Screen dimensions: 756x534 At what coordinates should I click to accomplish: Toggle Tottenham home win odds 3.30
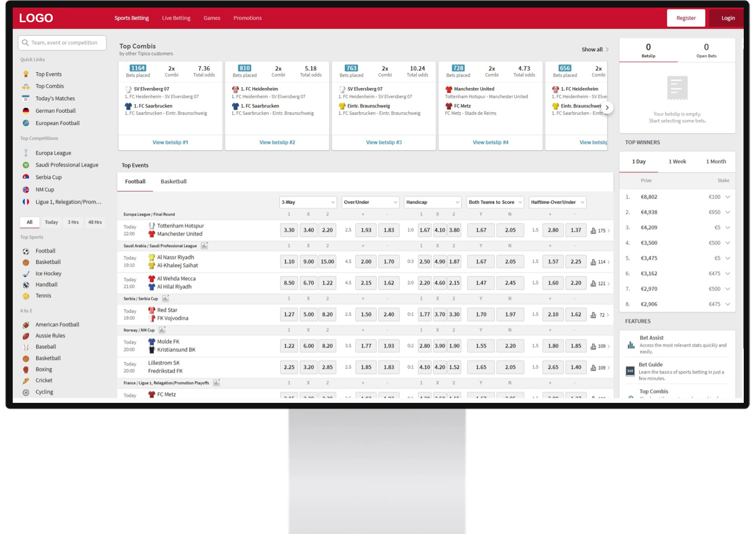[x=289, y=230]
